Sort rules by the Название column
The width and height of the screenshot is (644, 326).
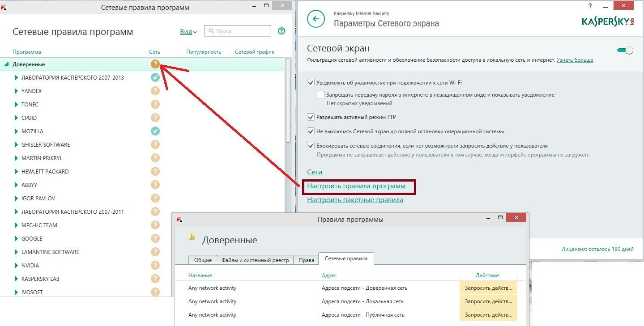tap(200, 275)
